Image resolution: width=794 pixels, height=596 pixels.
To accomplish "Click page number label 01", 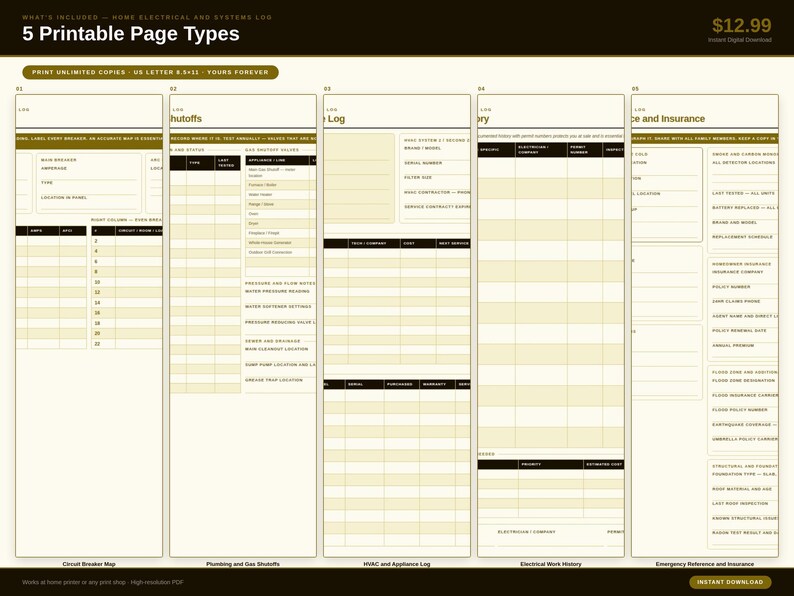I will 19,89.
